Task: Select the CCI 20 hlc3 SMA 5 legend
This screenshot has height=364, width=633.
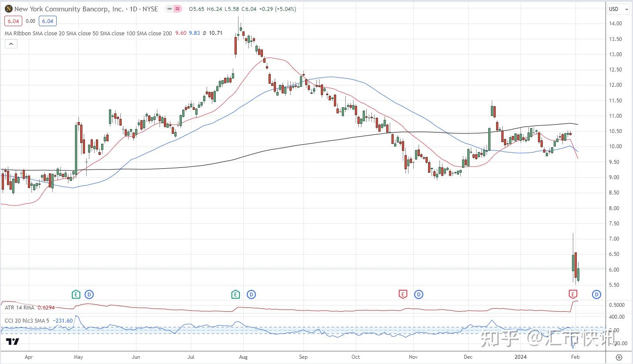Action: (x=27, y=321)
